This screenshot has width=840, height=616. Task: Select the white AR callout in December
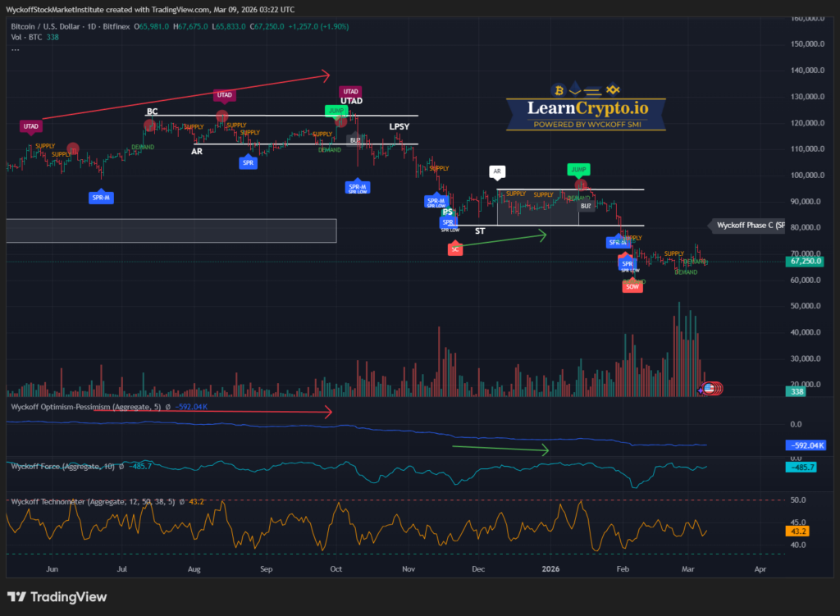coord(496,171)
